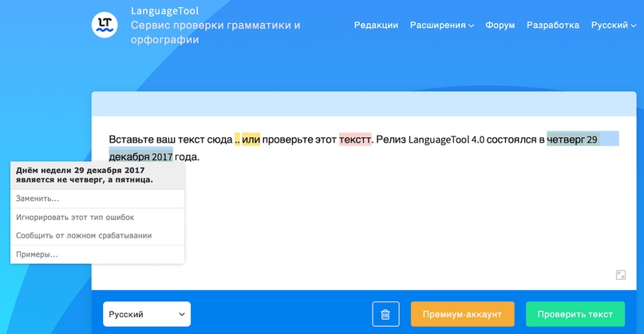Click the error message header about пятница
The width and height of the screenshot is (644, 334).
coord(97,175)
